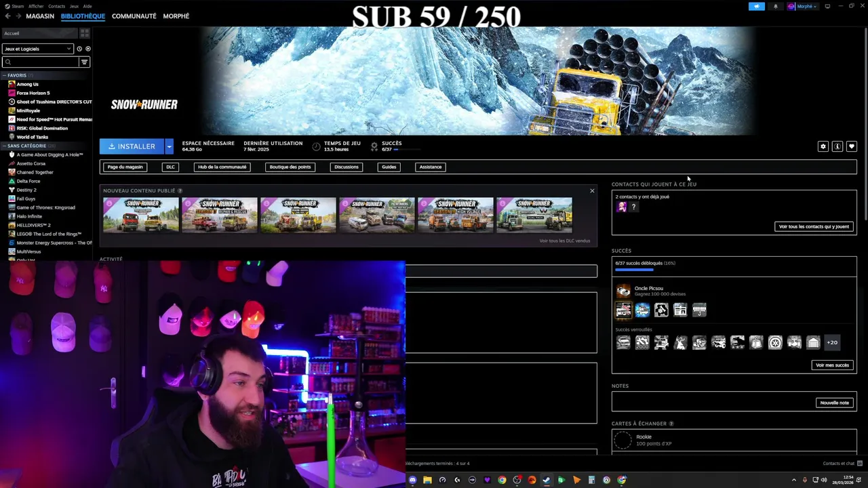Open the Assistance button
Viewport: 868px width, 488px height.
(x=431, y=167)
